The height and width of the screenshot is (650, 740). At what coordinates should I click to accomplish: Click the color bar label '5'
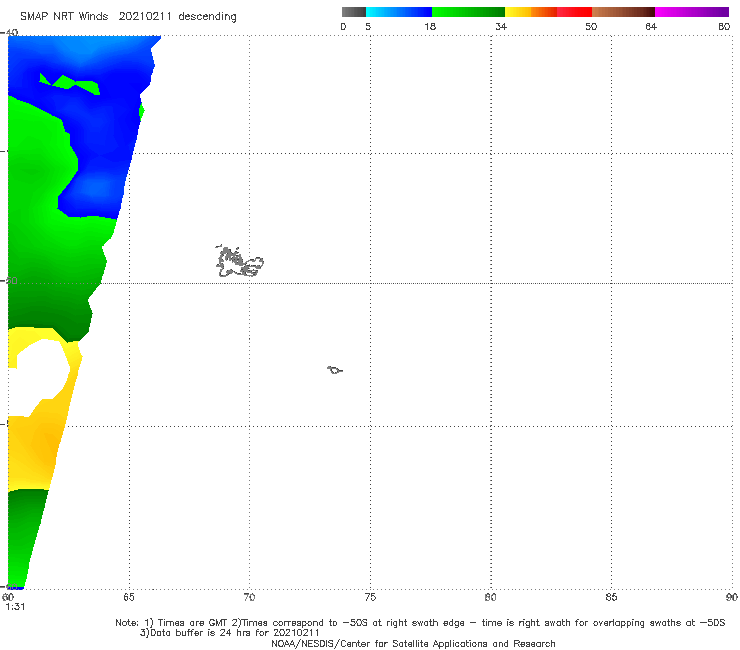[368, 26]
